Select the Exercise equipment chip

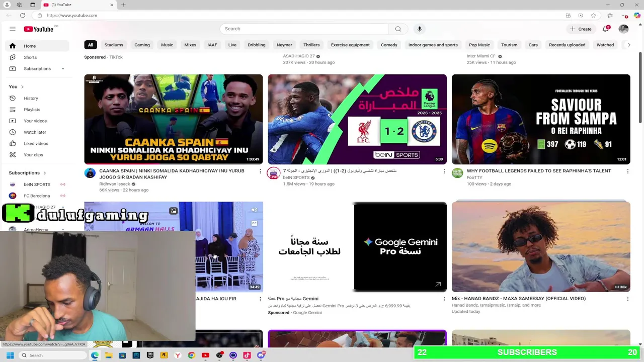tap(350, 45)
